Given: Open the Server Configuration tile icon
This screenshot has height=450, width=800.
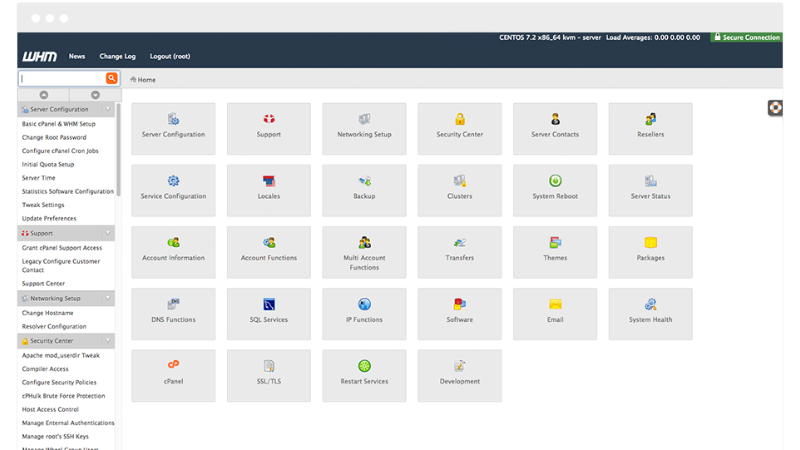Looking at the screenshot, I should click(173, 119).
